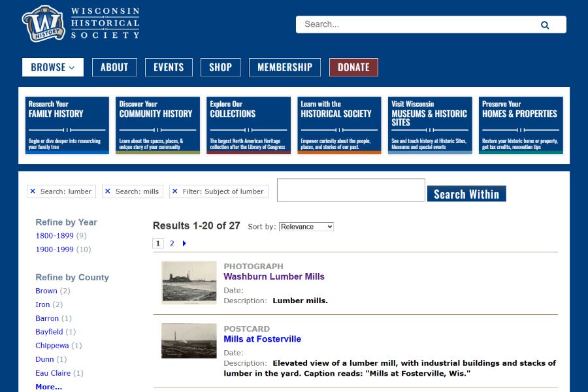Open Research Your Family History tile
The height and width of the screenshot is (392, 588).
[x=67, y=125]
